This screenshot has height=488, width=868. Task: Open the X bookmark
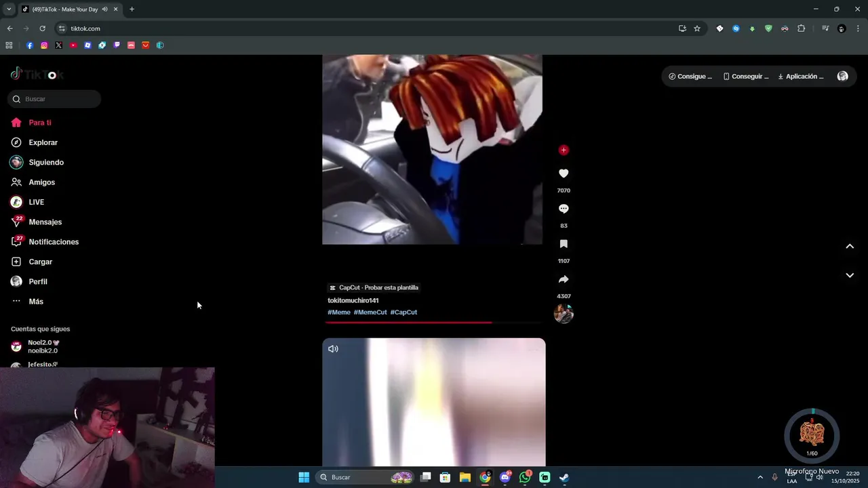coord(58,45)
